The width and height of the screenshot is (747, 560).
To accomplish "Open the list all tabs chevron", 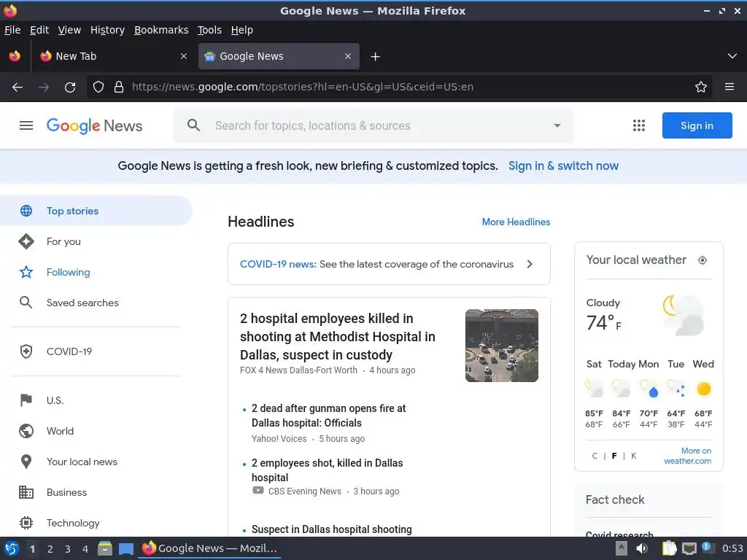I will 732,56.
